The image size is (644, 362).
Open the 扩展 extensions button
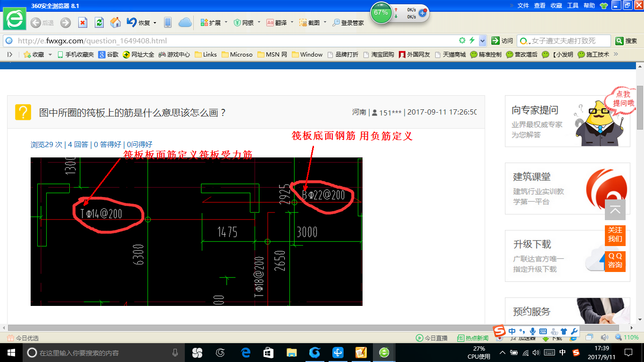210,23
